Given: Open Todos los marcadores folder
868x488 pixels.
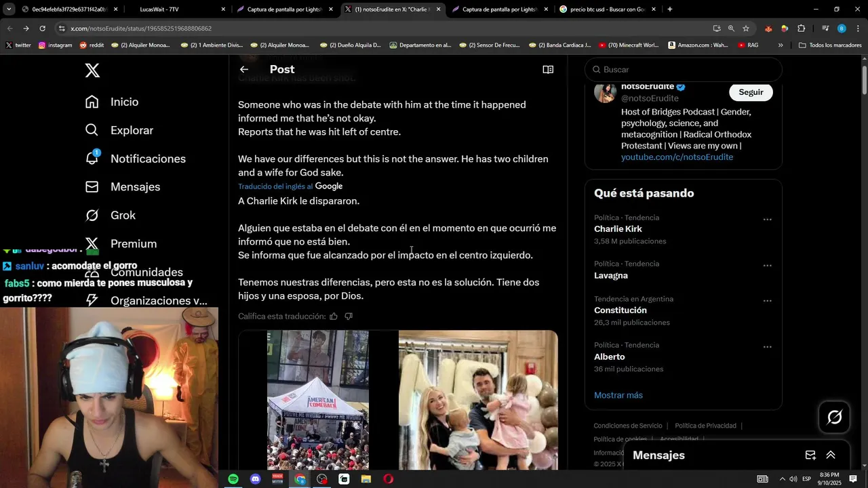Looking at the screenshot, I should (831, 45).
